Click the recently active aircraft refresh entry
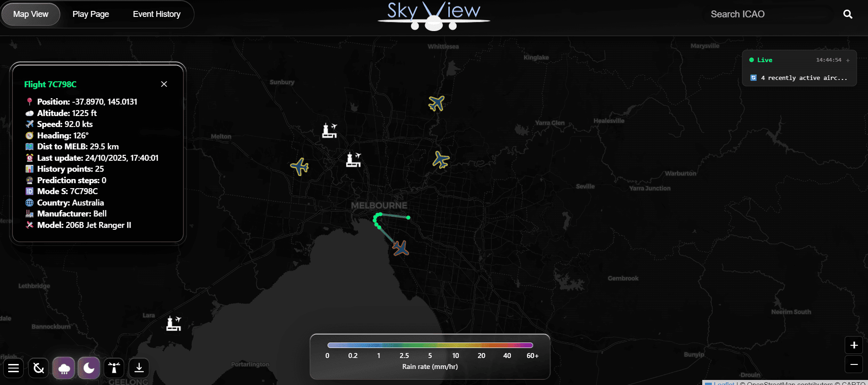 pyautogui.click(x=799, y=78)
